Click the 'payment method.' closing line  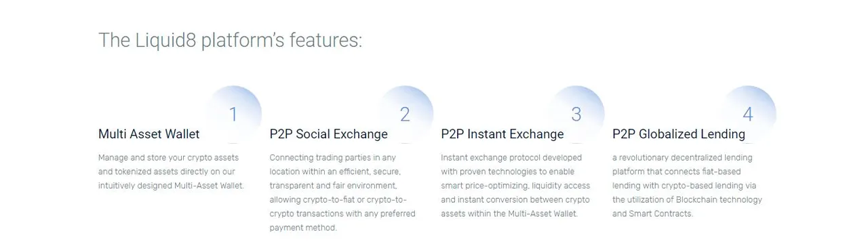[x=303, y=228]
